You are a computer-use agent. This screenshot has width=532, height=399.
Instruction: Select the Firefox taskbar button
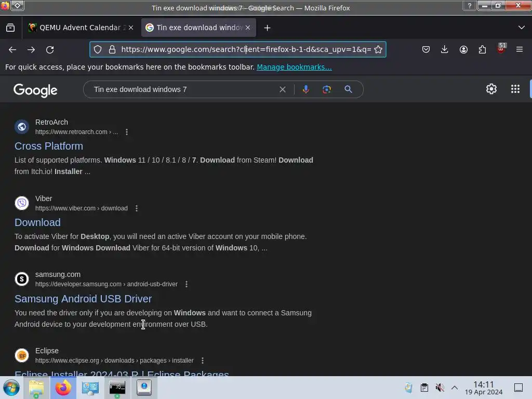[63, 388]
